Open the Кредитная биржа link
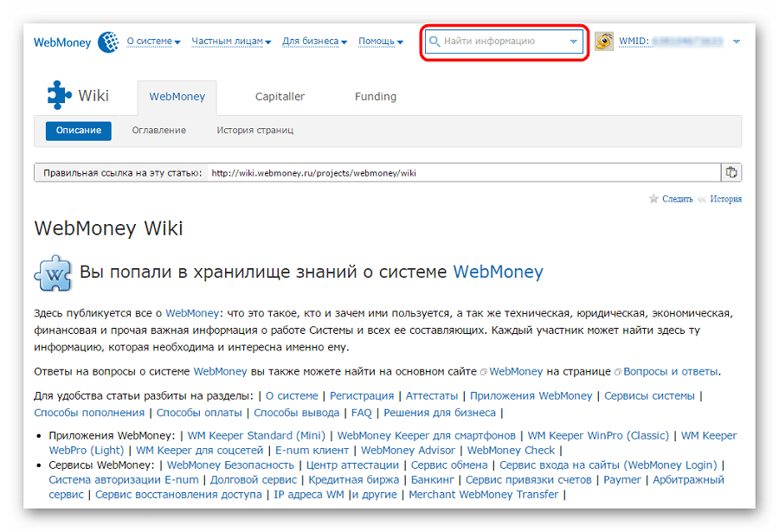The height and width of the screenshot is (532, 779). 354,480
